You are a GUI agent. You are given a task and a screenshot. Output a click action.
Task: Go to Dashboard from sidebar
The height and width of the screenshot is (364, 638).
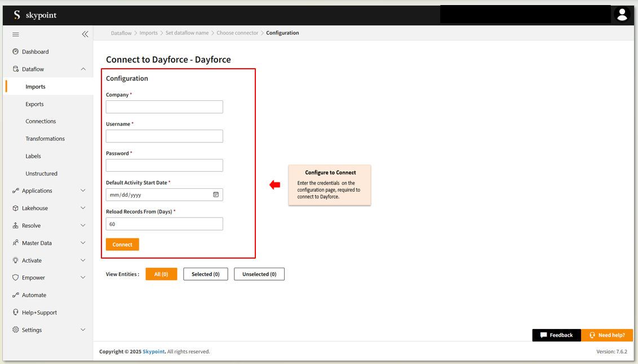(x=36, y=52)
